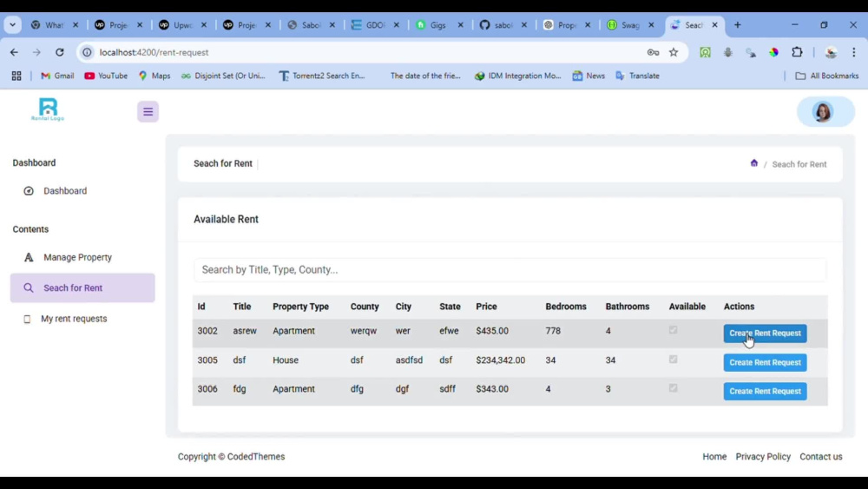The height and width of the screenshot is (489, 868).
Task: Open saved passwords key icon
Action: click(x=653, y=52)
